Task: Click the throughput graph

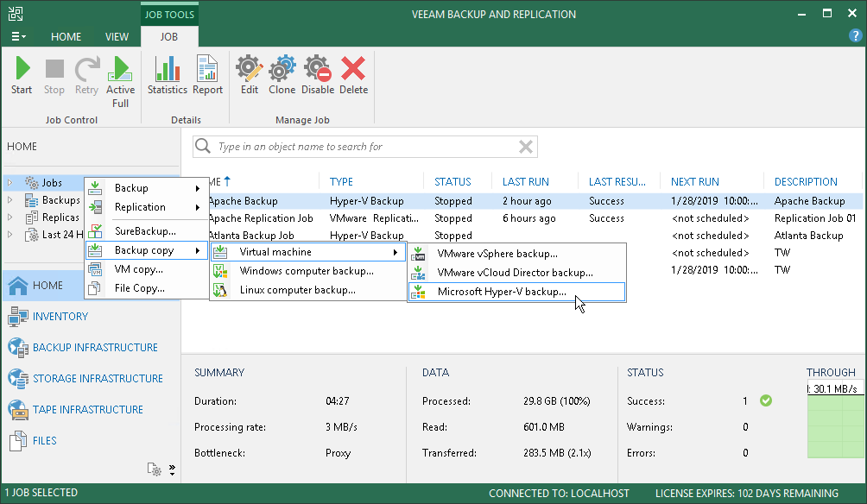Action: [x=836, y=419]
